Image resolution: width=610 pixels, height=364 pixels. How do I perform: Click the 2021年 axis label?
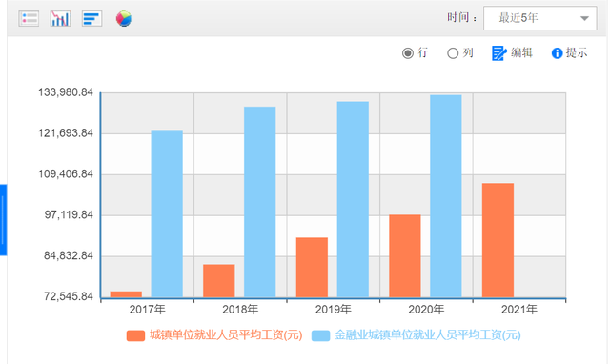[519, 310]
